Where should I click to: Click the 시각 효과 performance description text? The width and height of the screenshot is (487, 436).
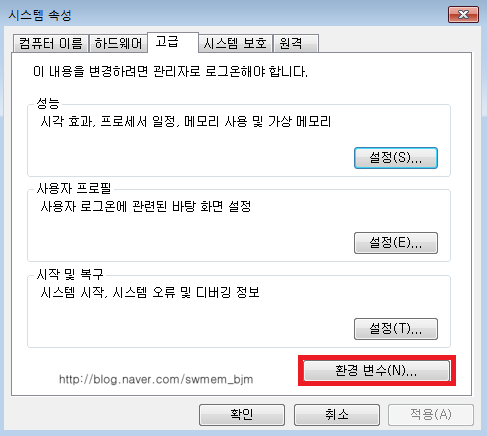(x=186, y=121)
